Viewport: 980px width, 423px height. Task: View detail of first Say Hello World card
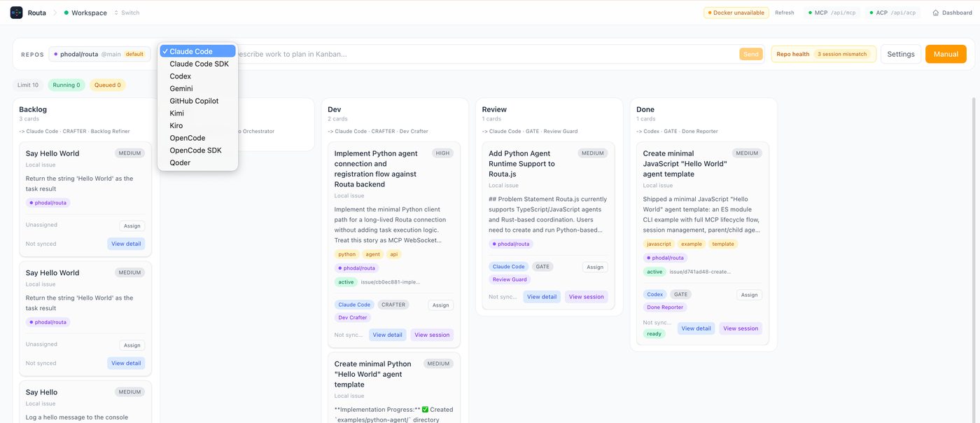126,244
